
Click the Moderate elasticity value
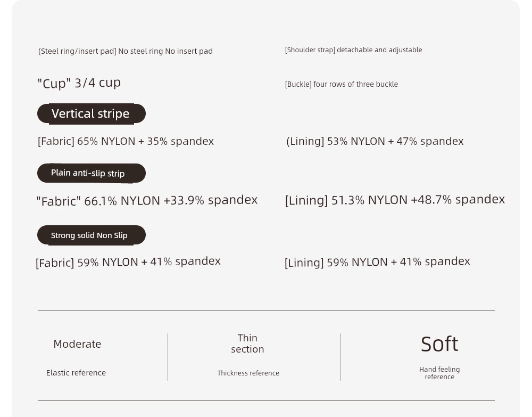[x=77, y=344]
